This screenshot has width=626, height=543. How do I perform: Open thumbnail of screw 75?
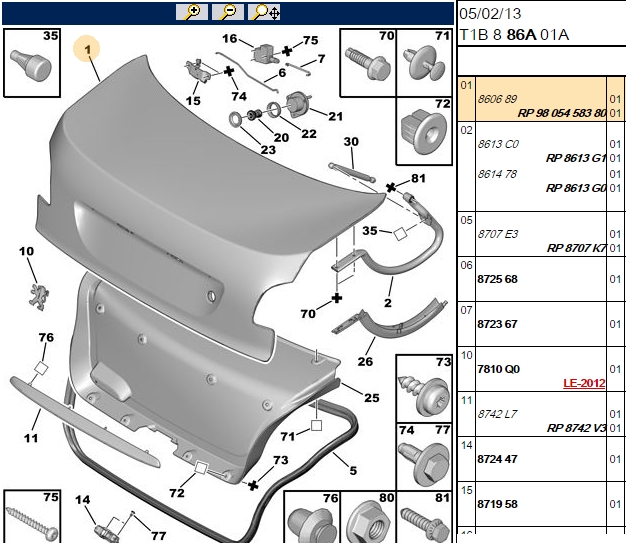32,516
